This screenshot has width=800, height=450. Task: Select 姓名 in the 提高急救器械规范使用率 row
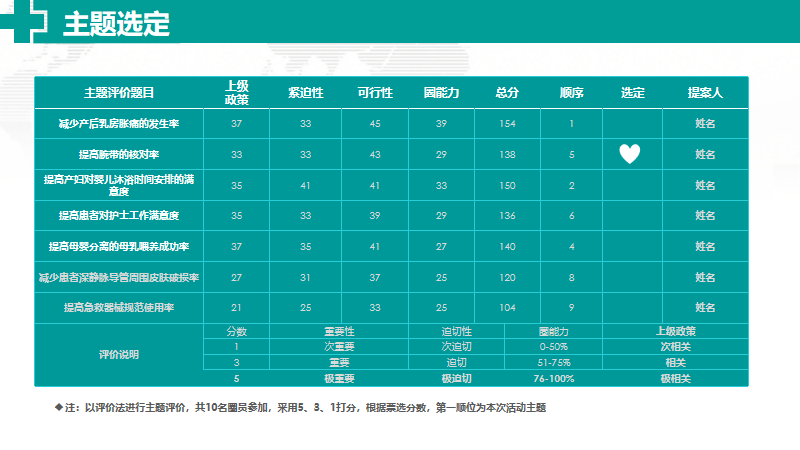coord(705,308)
